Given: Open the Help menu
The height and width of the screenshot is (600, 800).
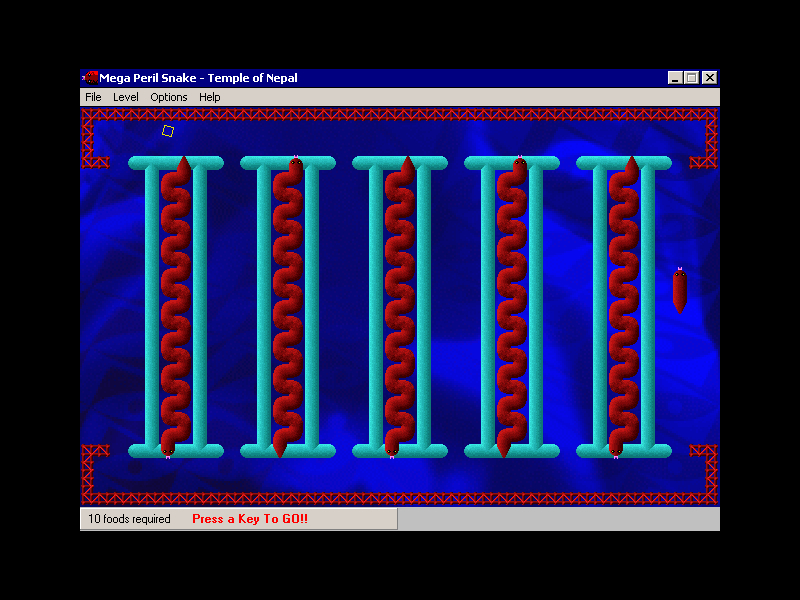Looking at the screenshot, I should click(209, 97).
